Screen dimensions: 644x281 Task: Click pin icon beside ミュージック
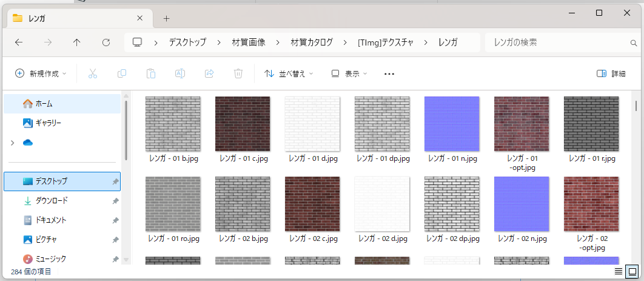116,259
